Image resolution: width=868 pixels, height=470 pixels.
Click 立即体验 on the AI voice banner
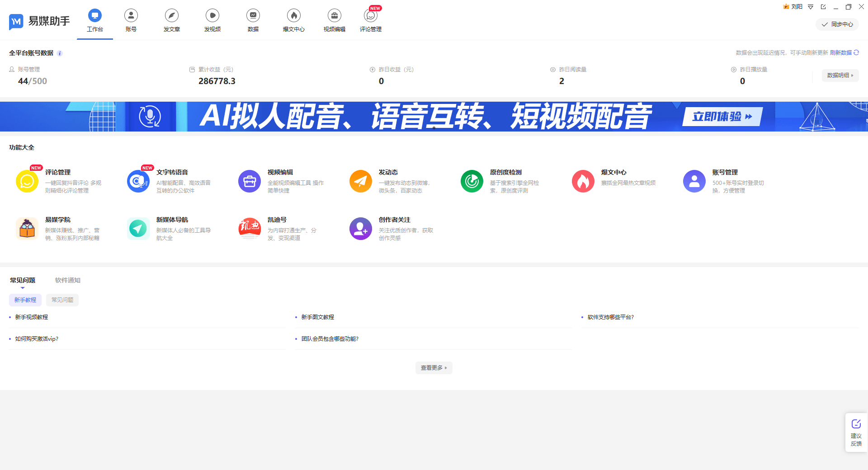(721, 116)
